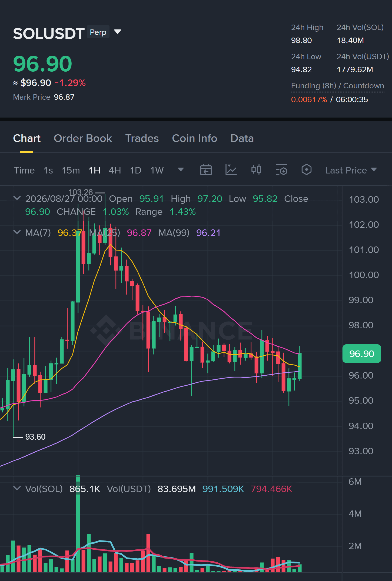Click the large 96.90 last price
This screenshot has width=392, height=581.
43,64
